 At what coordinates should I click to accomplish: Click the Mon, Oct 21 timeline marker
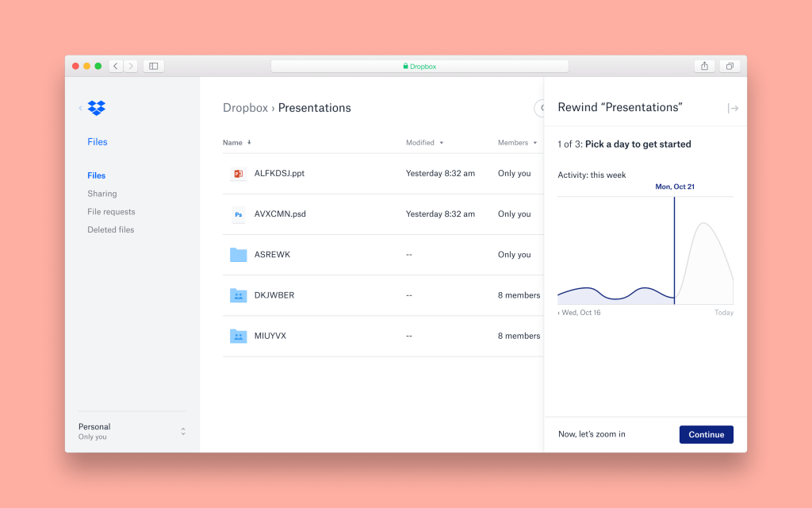click(x=674, y=187)
